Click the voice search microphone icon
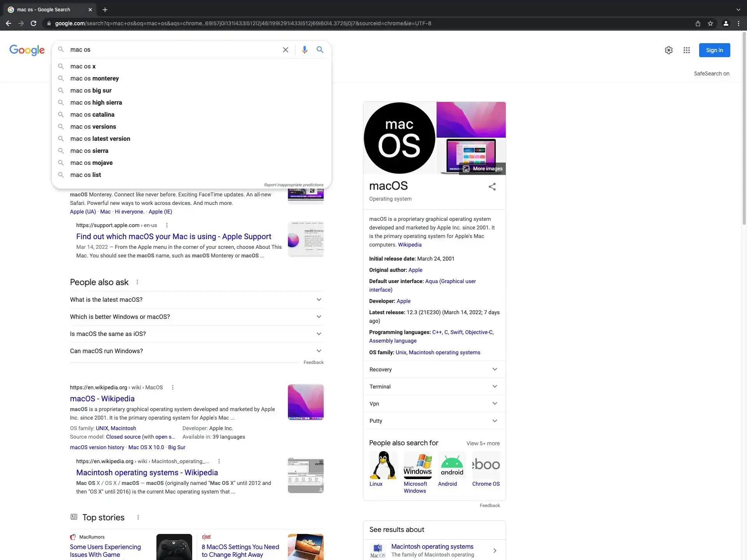The image size is (747, 560). tap(304, 50)
